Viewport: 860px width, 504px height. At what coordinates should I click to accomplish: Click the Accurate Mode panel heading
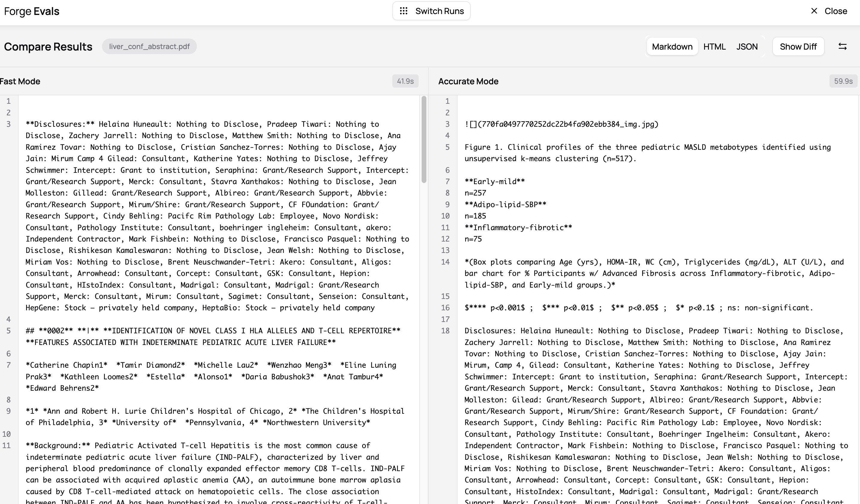click(468, 81)
